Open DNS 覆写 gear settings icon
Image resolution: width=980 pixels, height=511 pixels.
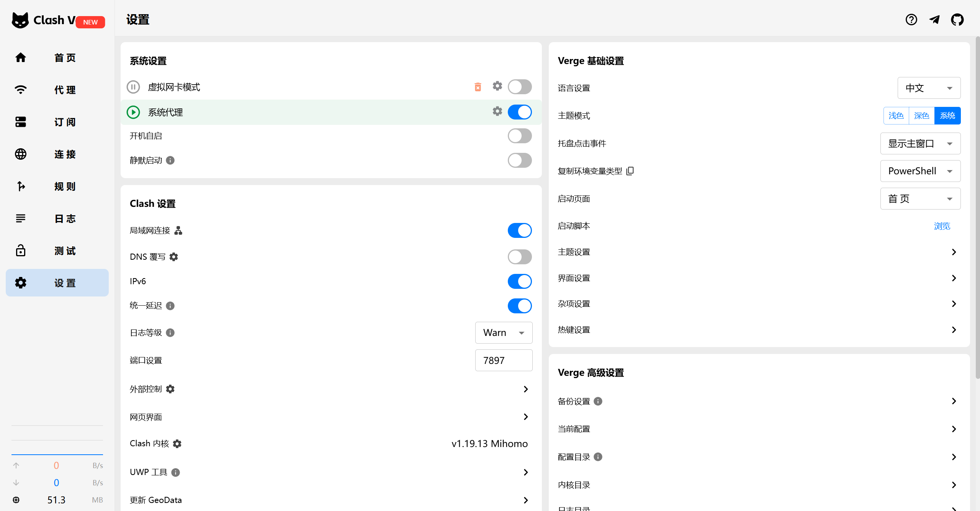[x=173, y=257]
